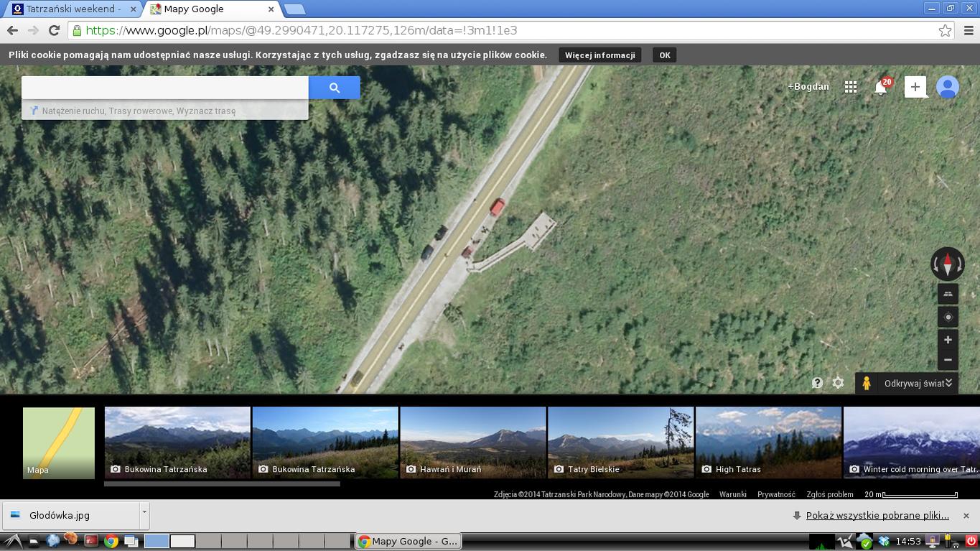Click the blue search magnifier button

(334, 88)
